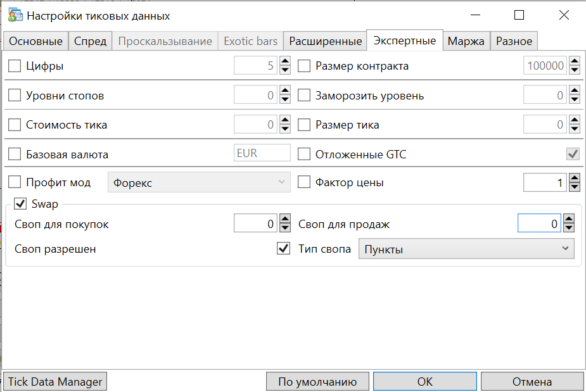
Task: Tick the Фактор цены checkbox
Action: (304, 182)
